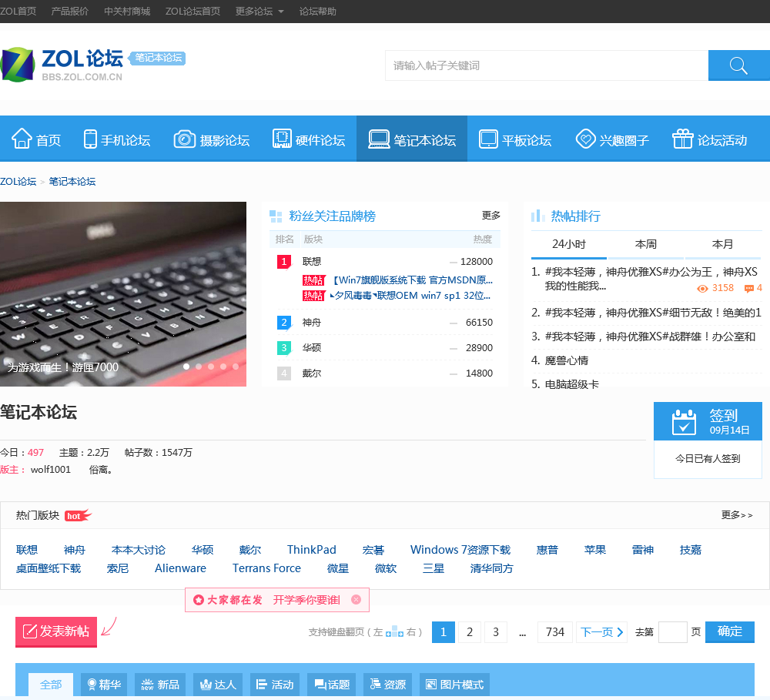Click the pencil icon on 发表新帖
The width and height of the screenshot is (770, 700).
click(30, 631)
